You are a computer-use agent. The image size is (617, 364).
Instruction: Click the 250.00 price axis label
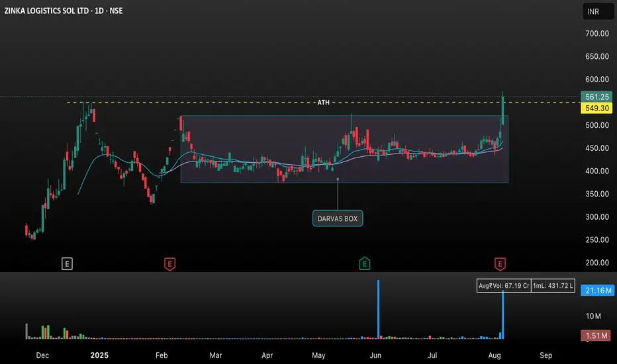[x=597, y=240]
